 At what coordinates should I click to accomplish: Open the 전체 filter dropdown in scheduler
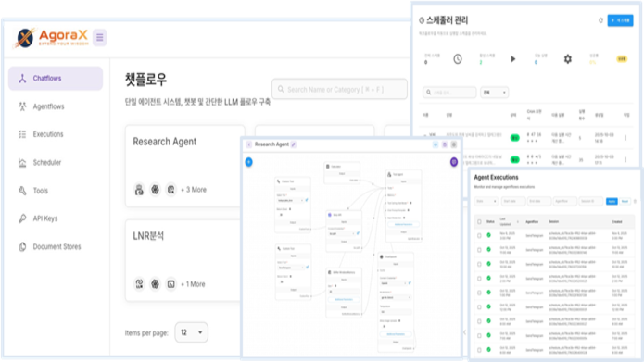[495, 93]
